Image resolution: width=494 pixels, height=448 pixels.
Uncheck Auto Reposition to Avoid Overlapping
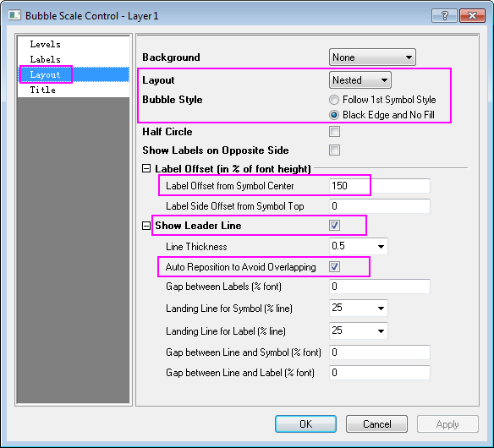point(334,267)
